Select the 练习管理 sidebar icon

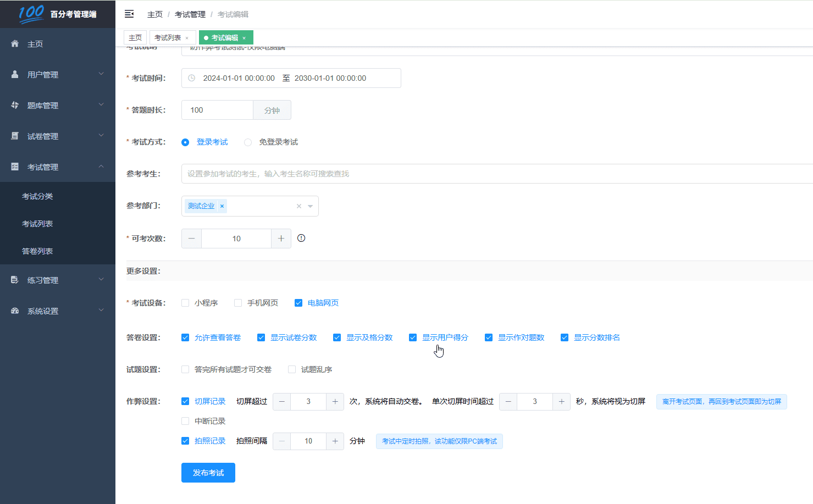[x=15, y=280]
